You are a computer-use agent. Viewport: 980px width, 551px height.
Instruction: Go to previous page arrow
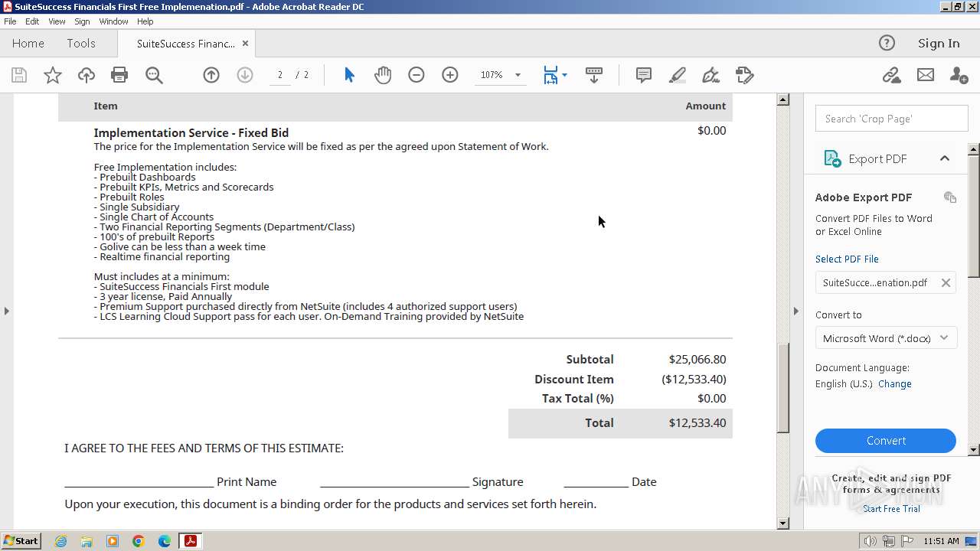tap(211, 75)
